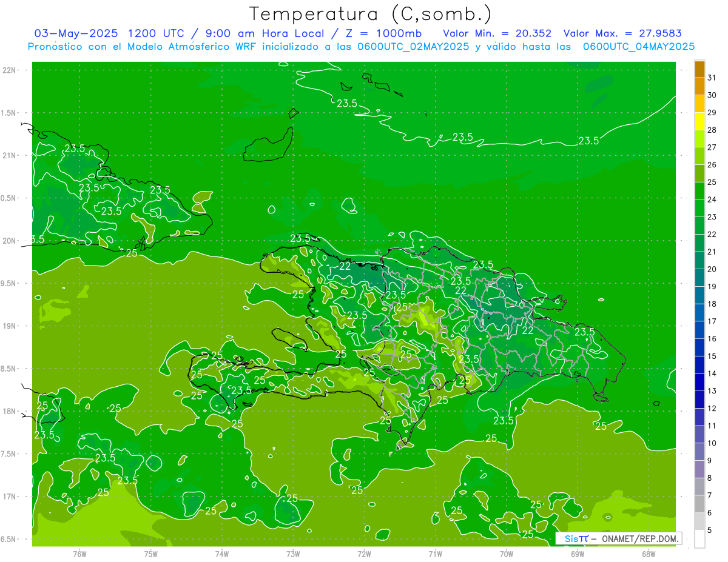This screenshot has height=562, width=728.
Task: Click the clipped "1.5N" latitude label
Action: click(x=8, y=113)
